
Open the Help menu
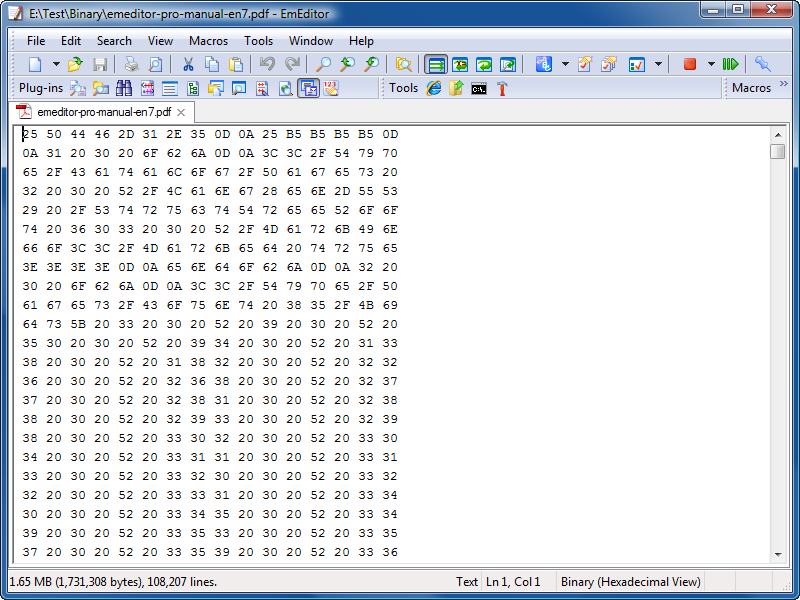point(361,41)
